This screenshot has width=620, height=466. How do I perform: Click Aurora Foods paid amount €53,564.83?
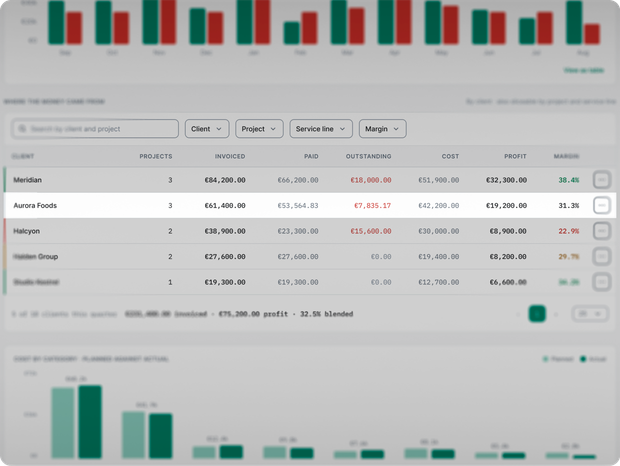[298, 206]
